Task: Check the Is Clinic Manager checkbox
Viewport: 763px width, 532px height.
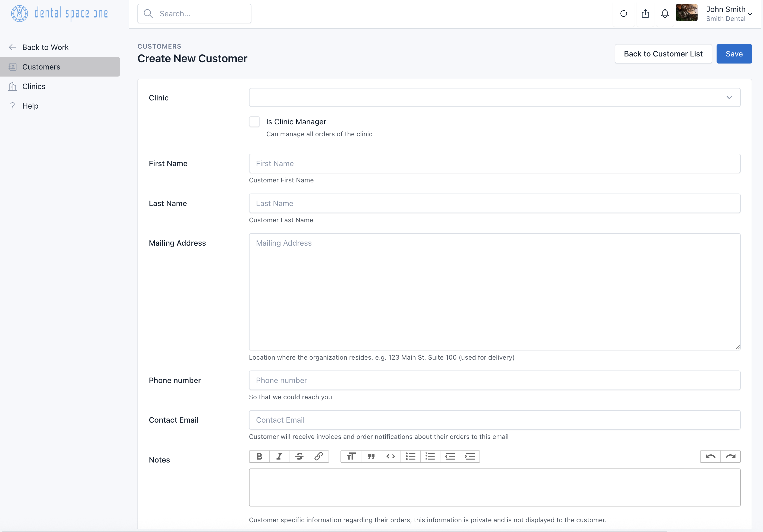Action: [x=254, y=122]
